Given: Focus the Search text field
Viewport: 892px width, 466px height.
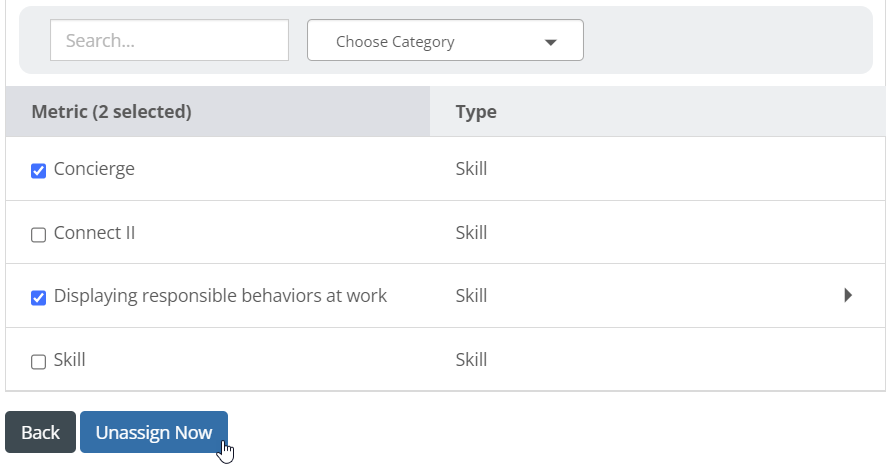Looking at the screenshot, I should point(170,40).
